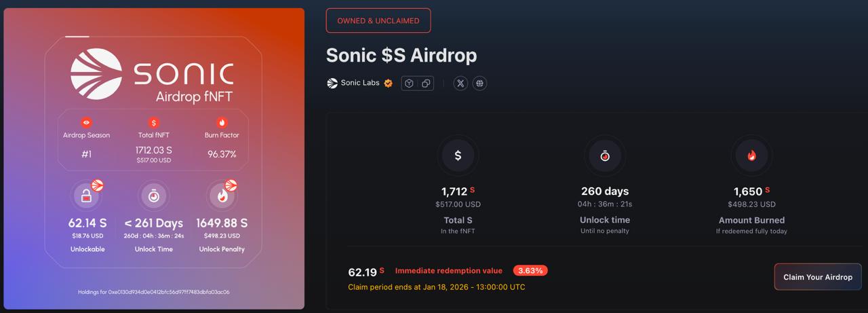Click the 3.63% redemption percentage badge

[530, 270]
